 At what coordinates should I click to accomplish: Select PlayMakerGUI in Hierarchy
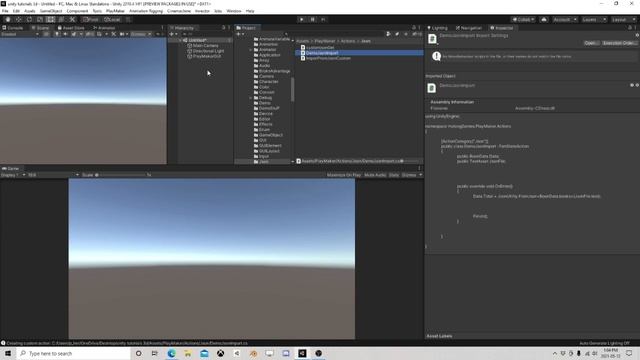coord(207,56)
